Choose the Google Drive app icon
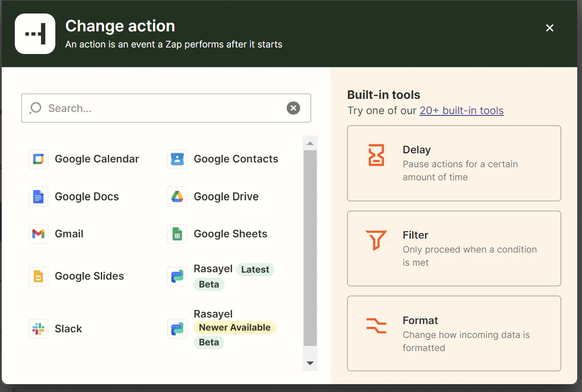The width and height of the screenshot is (582, 392). (x=177, y=196)
